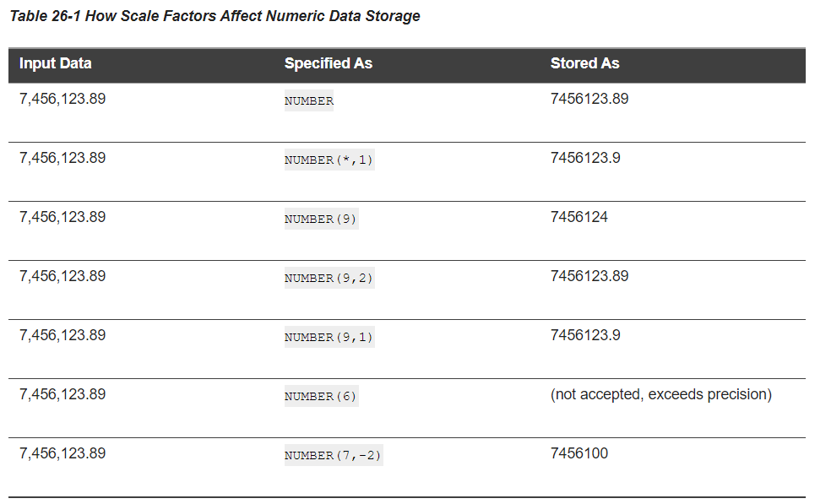Click the "not accepted, exceeds precision" text
Viewport: 815px width, 504px height.
point(660,394)
